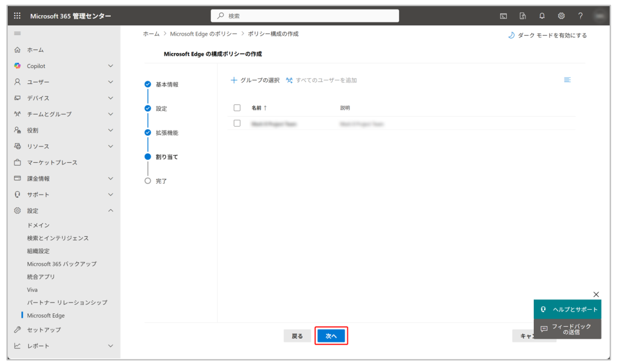
Task: Click the Copilot icon in the sidebar
Action: pyautogui.click(x=17, y=66)
